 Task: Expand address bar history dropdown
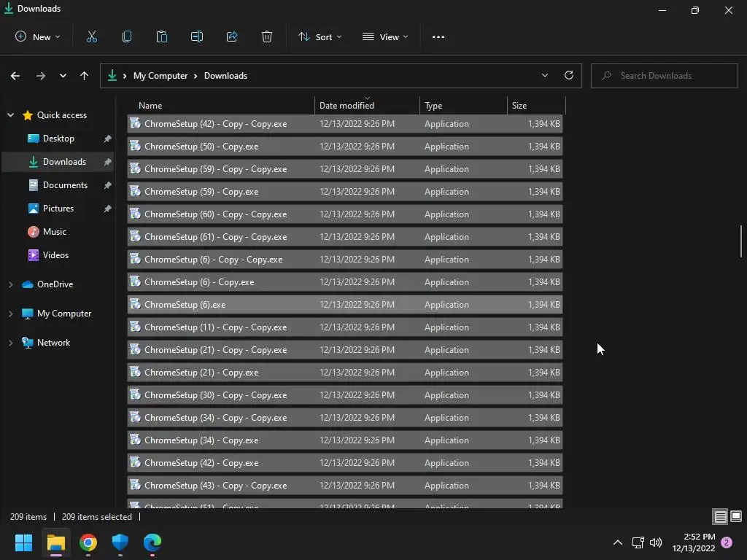click(x=544, y=75)
